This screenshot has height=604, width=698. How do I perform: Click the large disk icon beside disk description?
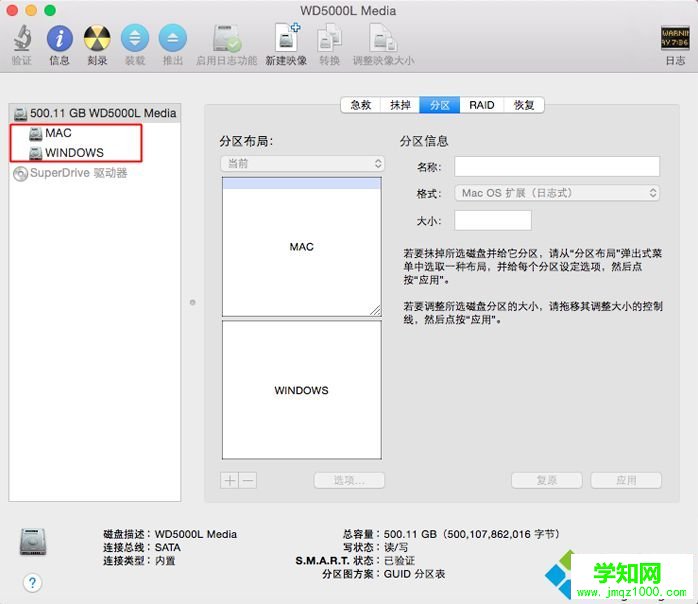click(x=33, y=542)
